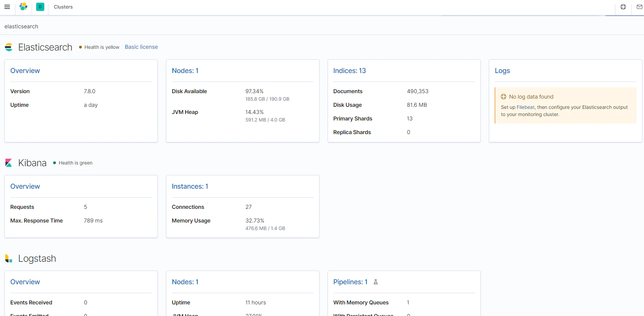Click the beaker icon next to Pipelines

[376, 282]
